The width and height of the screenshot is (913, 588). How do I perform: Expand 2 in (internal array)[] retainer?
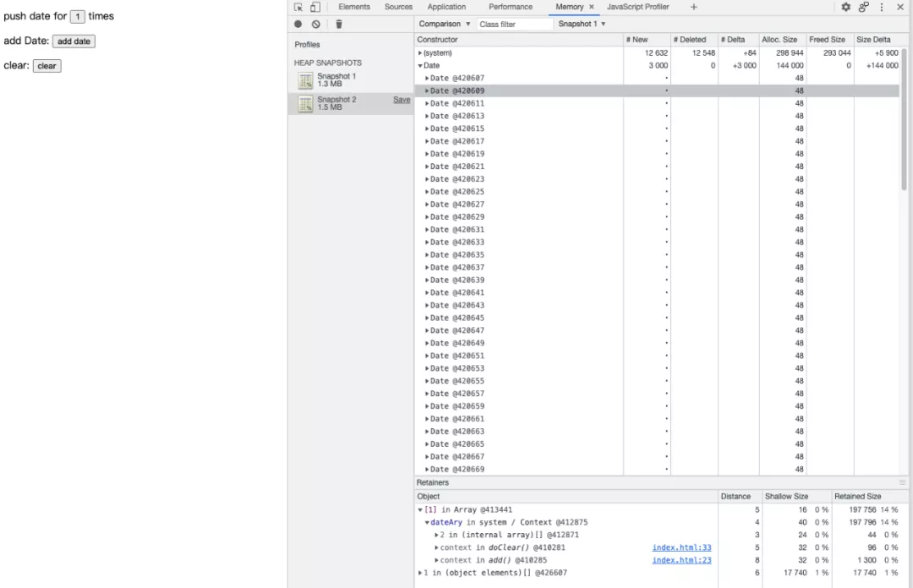point(437,535)
